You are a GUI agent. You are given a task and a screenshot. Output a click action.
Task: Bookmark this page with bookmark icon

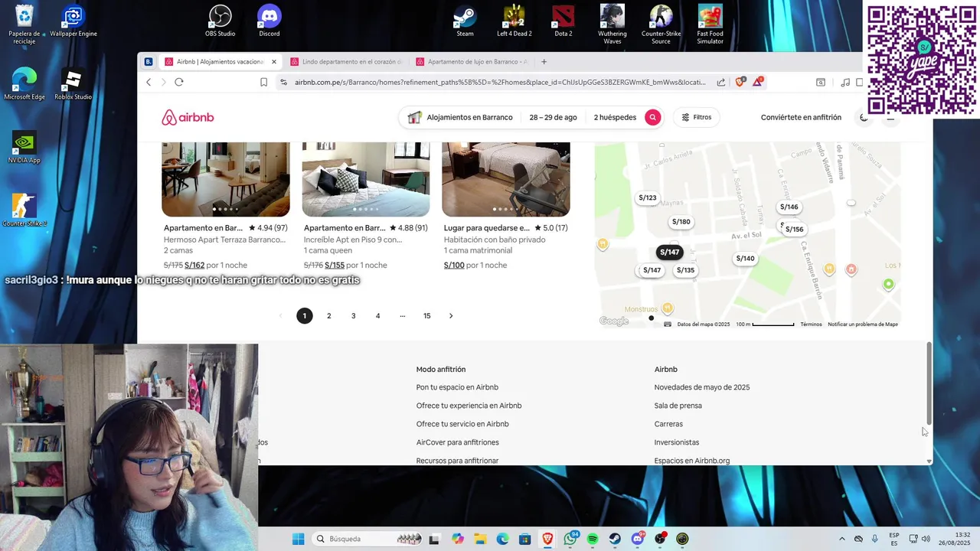[263, 82]
